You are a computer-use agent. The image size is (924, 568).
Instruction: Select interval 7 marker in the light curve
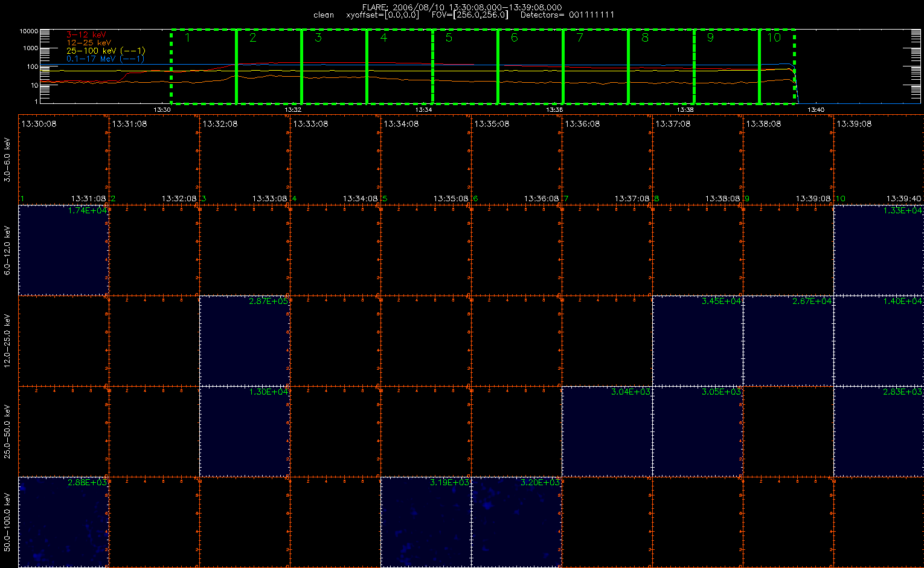click(x=580, y=37)
